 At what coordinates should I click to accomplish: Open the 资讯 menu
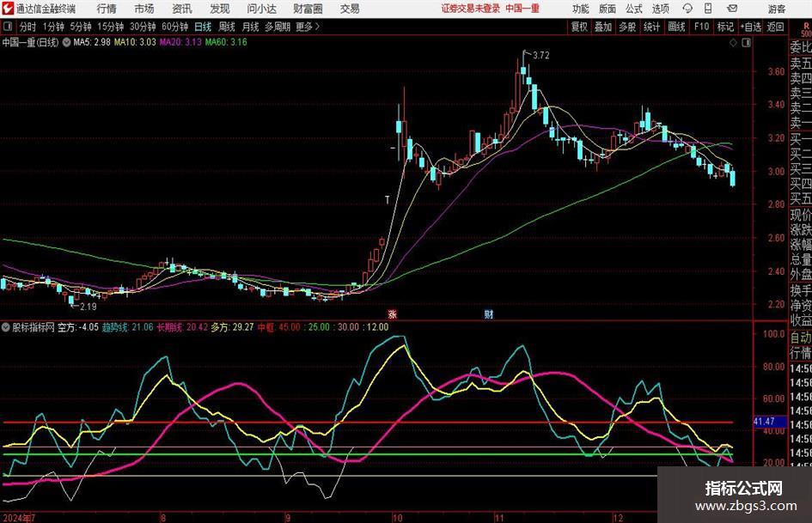pos(182,9)
